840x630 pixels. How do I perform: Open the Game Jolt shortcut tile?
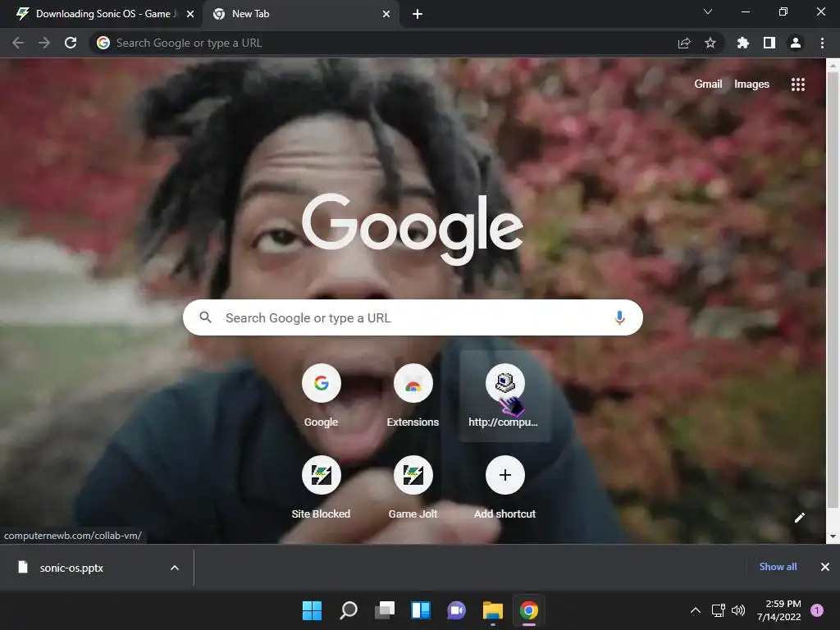tap(413, 488)
